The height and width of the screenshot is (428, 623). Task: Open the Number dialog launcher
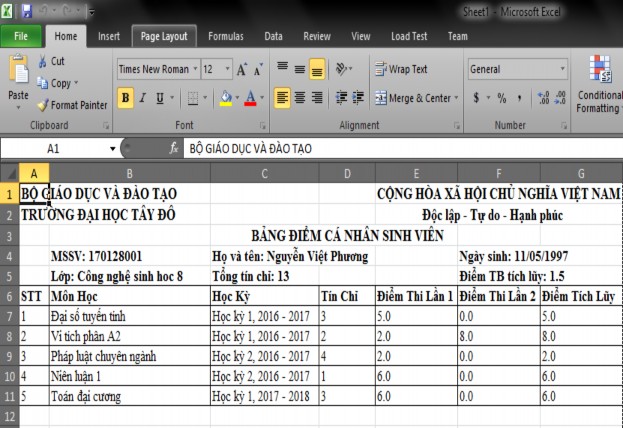pos(564,126)
